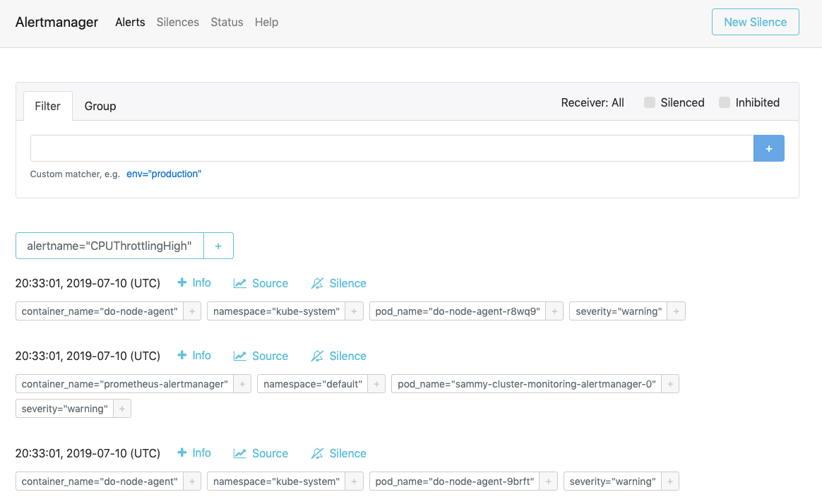Image resolution: width=822 pixels, height=504 pixels.
Task: Click the plus button to add the filter matcher
Action: tap(768, 148)
